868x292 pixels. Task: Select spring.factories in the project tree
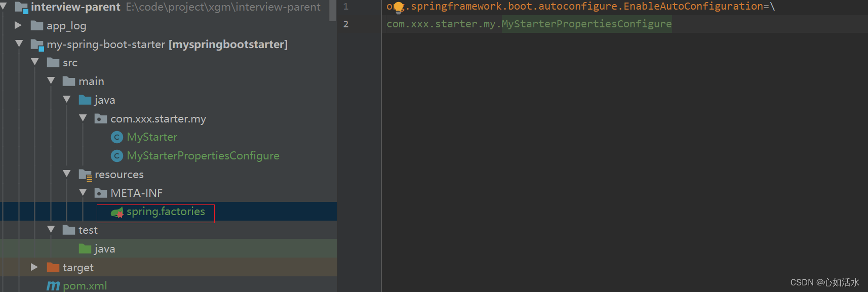coord(166,212)
